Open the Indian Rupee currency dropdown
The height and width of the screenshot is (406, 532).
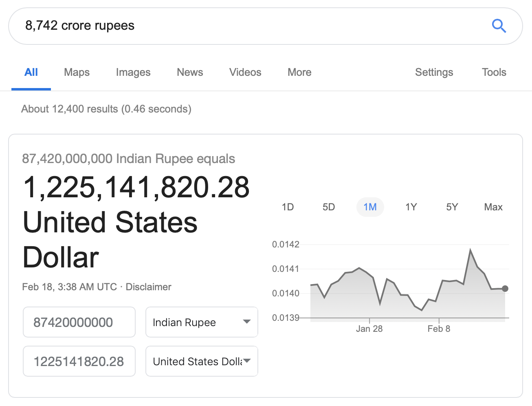pos(202,322)
